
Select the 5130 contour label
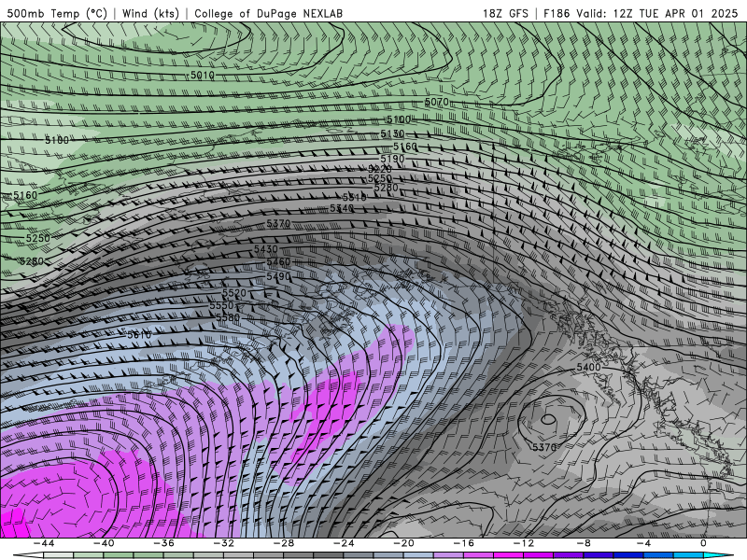coord(392,133)
